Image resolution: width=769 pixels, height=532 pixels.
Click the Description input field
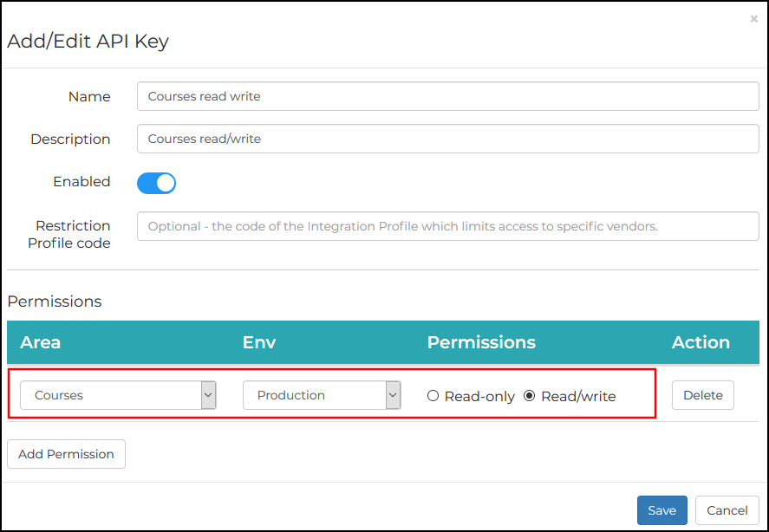click(447, 139)
